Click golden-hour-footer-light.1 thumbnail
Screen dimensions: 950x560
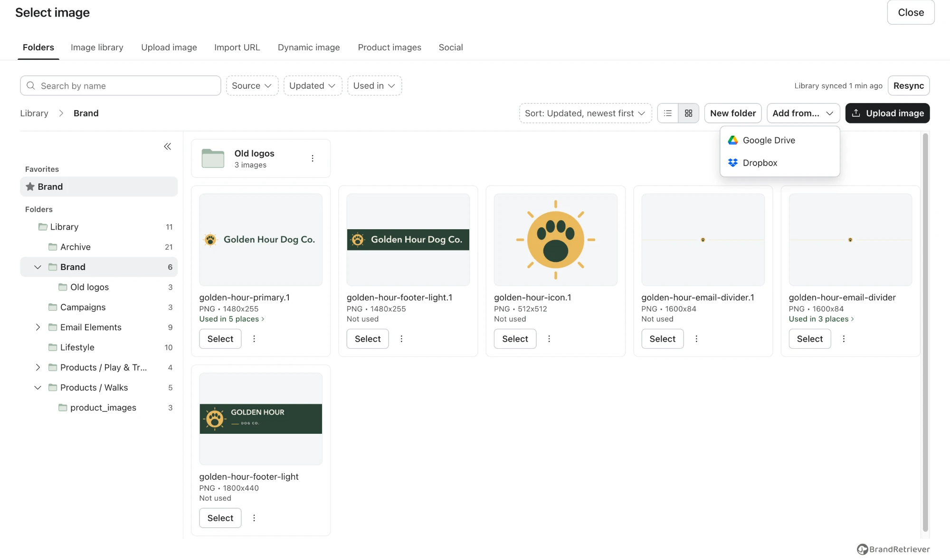[x=408, y=240]
